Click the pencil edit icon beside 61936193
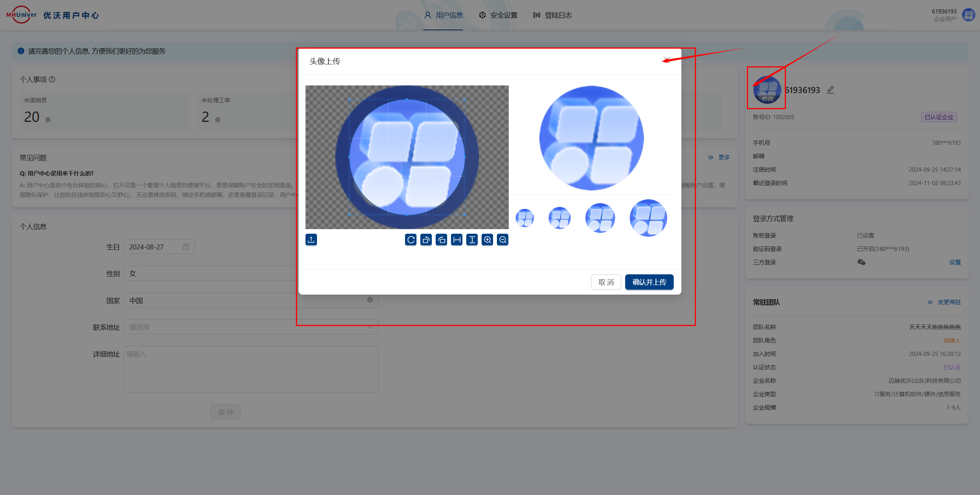The image size is (980, 495). click(830, 90)
